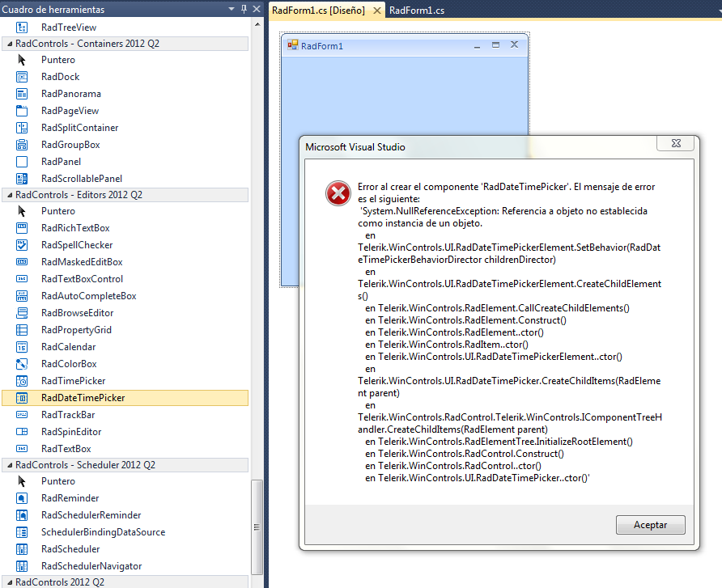Click Aceptar to dismiss error dialog

(650, 525)
